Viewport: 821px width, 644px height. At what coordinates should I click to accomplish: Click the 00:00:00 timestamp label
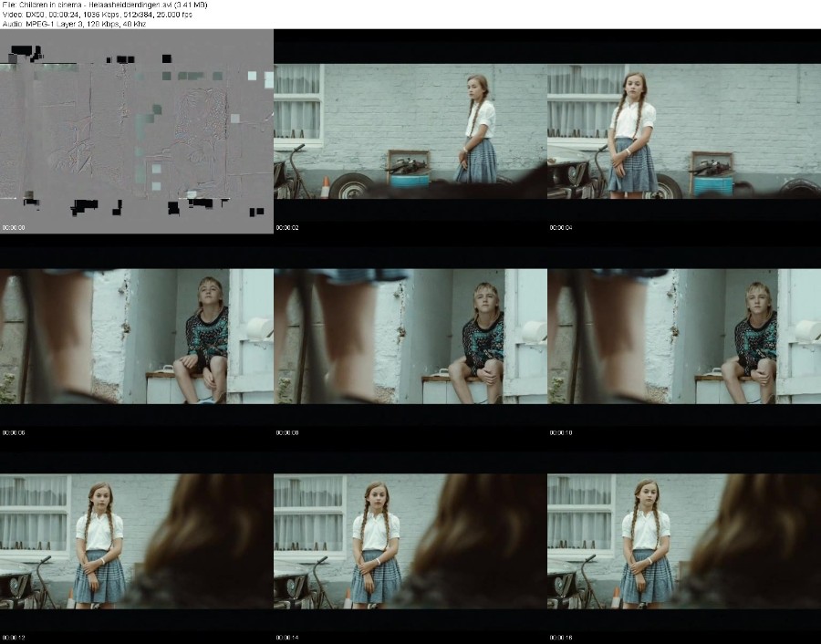click(14, 228)
